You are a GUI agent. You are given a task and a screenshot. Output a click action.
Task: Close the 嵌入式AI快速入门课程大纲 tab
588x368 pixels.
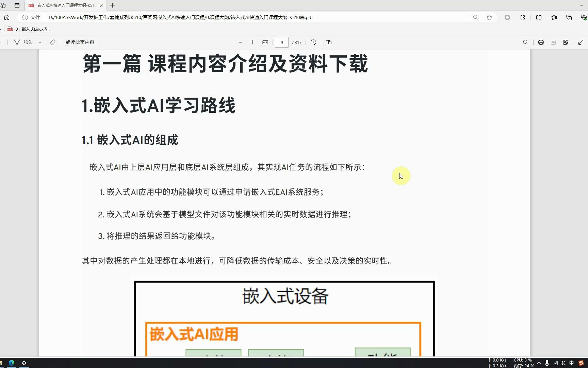point(101,5)
